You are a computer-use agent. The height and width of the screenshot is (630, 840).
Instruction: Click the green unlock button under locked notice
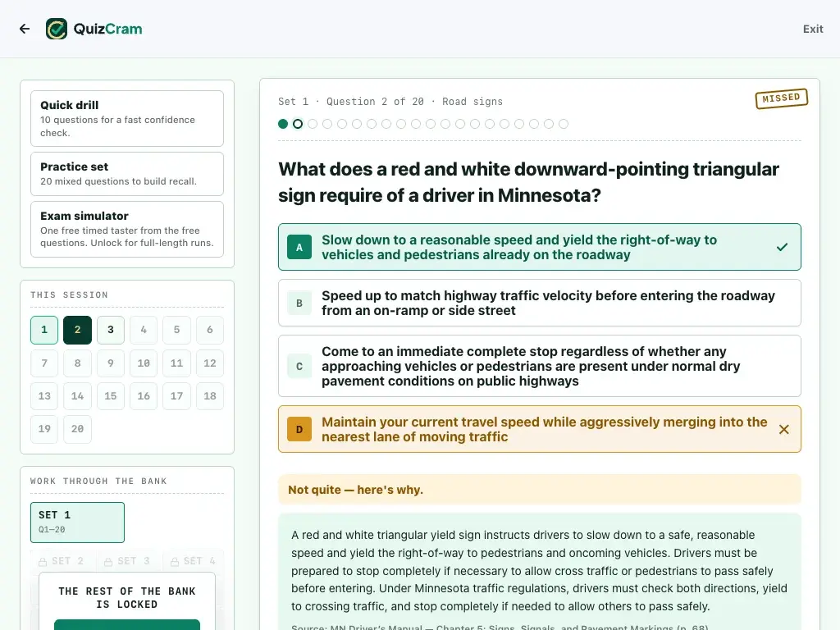click(127, 624)
